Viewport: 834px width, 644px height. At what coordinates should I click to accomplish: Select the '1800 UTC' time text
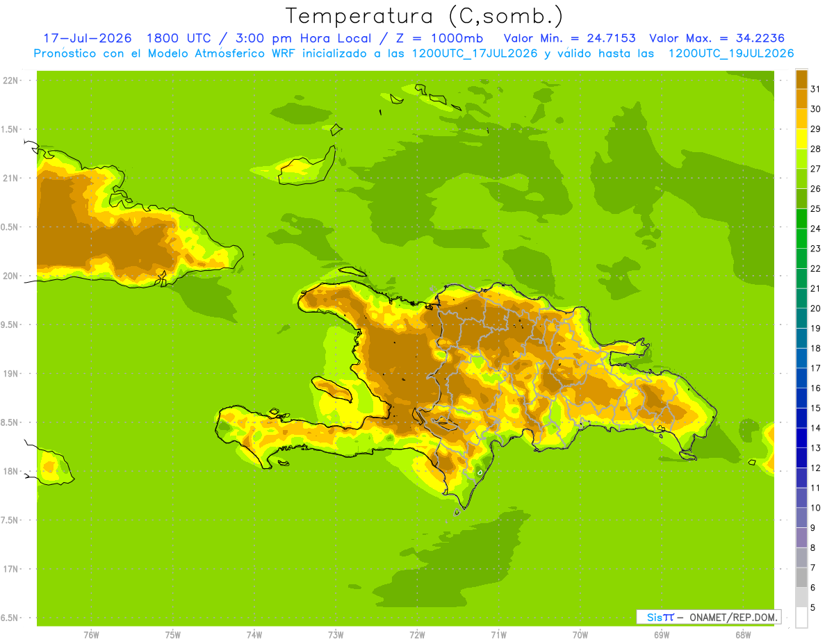[179, 38]
